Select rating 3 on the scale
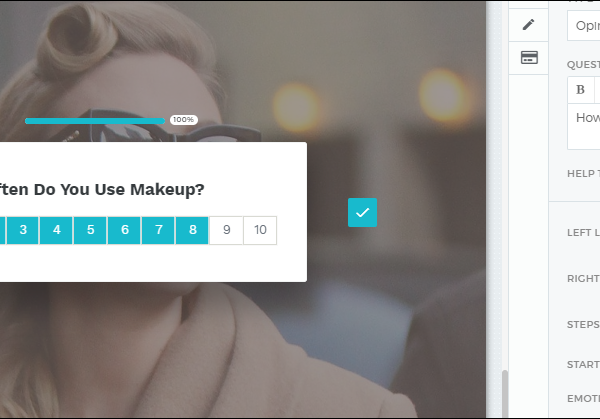Screen dimensions: 600x419 click(x=23, y=230)
